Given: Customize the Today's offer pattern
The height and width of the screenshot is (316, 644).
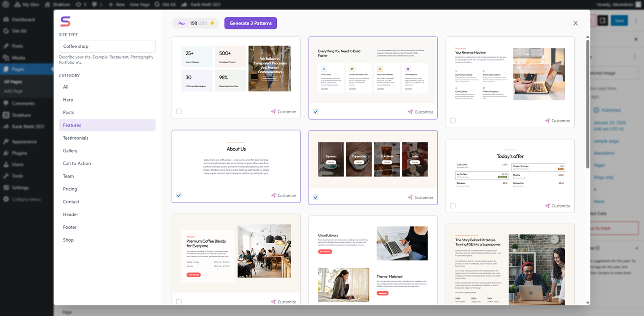Looking at the screenshot, I should click(558, 206).
